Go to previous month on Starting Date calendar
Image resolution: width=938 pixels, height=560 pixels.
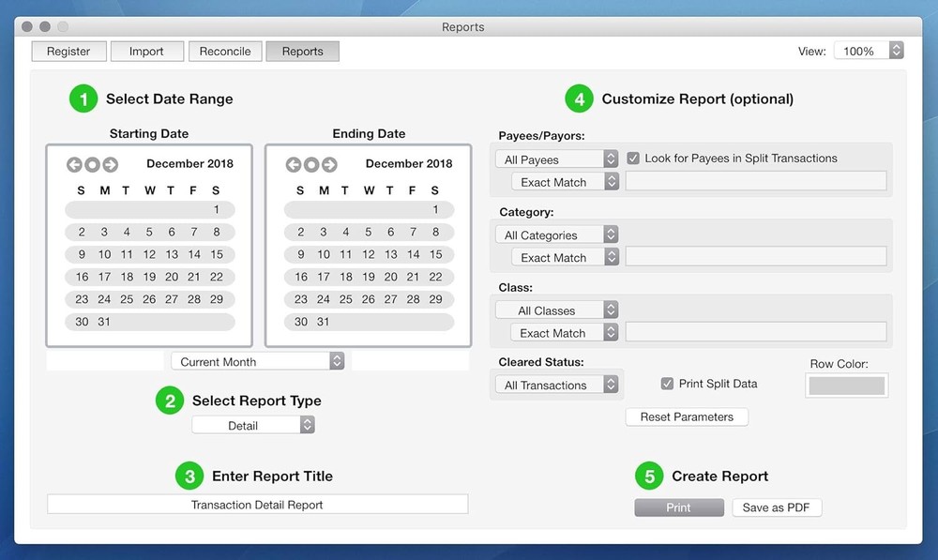(74, 164)
